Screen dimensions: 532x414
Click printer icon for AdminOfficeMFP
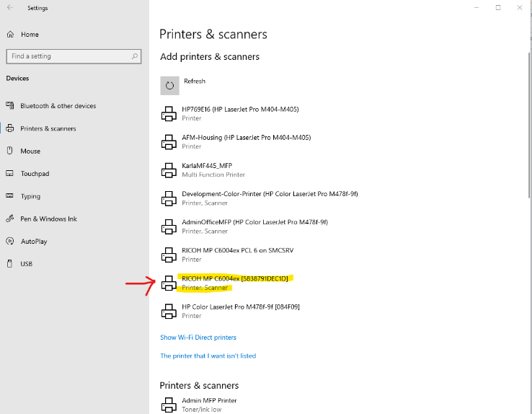pyautogui.click(x=169, y=226)
